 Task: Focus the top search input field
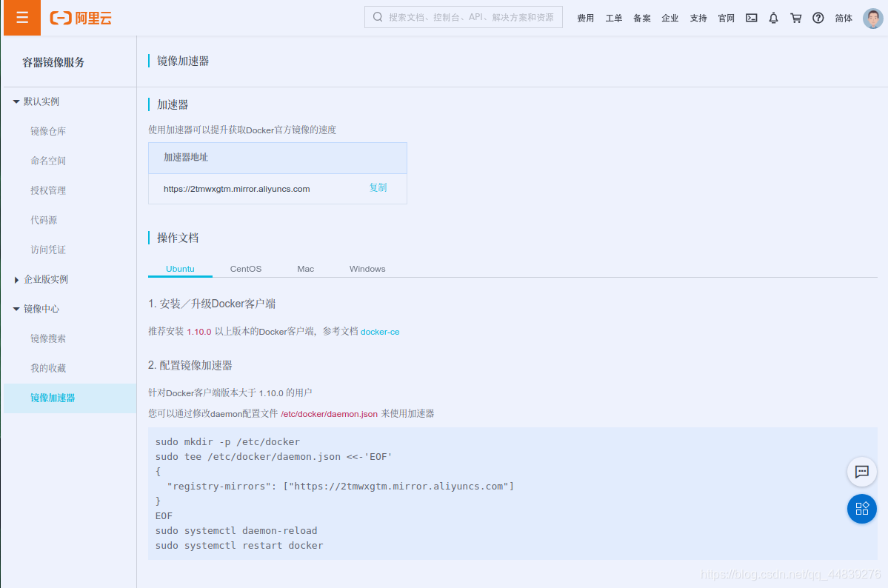[463, 17]
